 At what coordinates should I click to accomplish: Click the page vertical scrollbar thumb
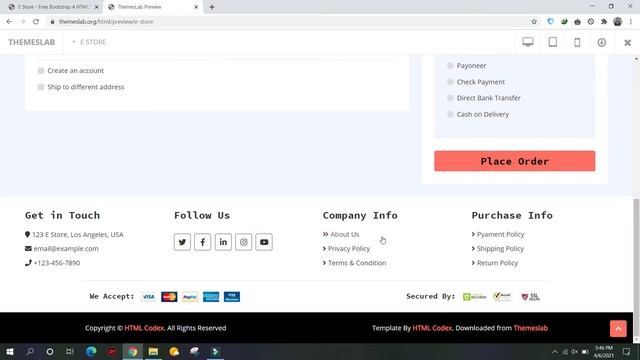coord(636,267)
